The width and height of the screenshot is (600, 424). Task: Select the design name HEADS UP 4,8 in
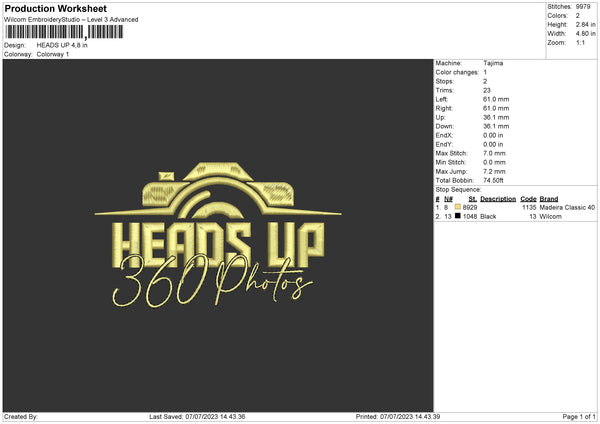pos(62,45)
